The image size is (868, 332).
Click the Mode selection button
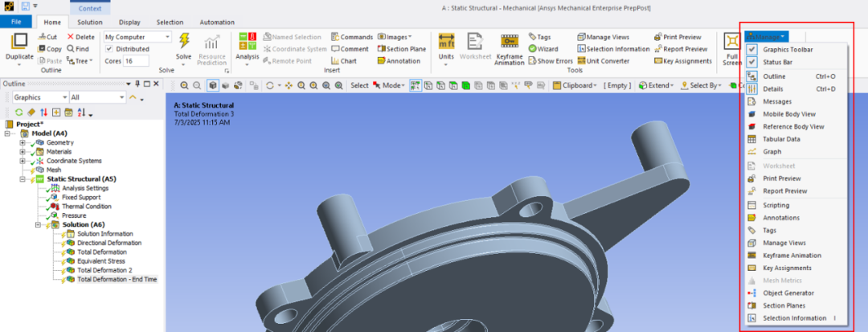pos(388,86)
